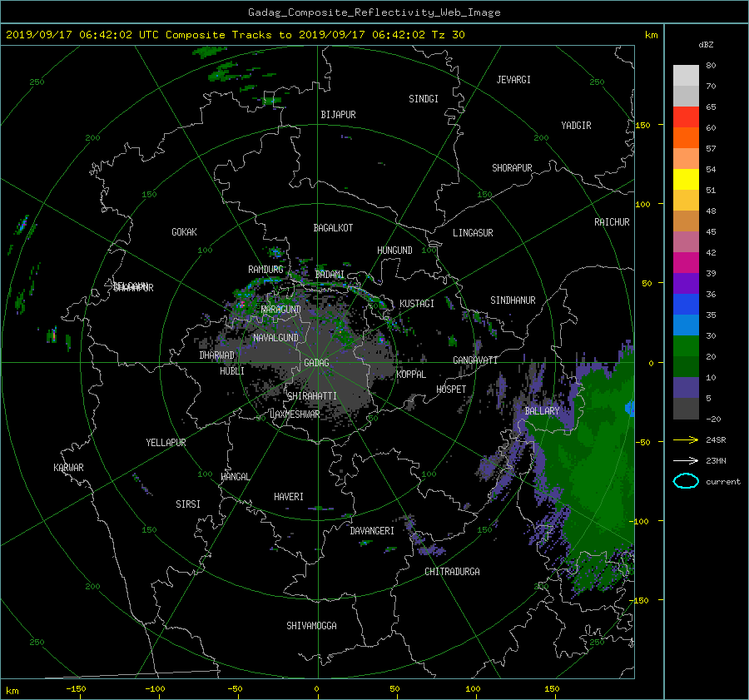Click the GANGAVATI city label
749x700 pixels.
coord(475,360)
